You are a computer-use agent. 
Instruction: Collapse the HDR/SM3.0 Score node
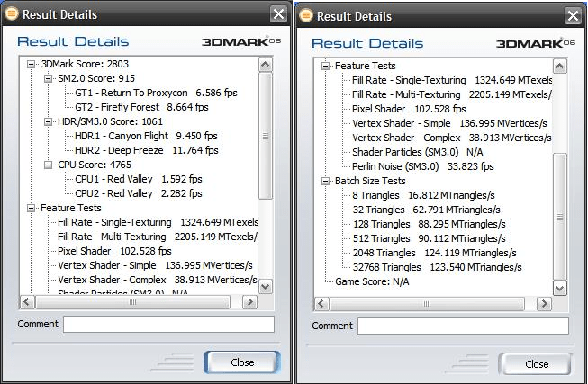(x=49, y=121)
